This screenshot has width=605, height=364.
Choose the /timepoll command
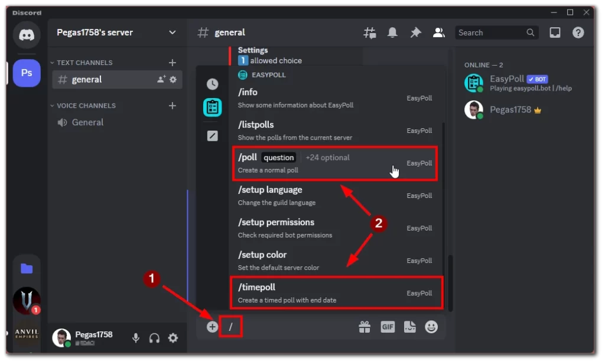point(336,293)
